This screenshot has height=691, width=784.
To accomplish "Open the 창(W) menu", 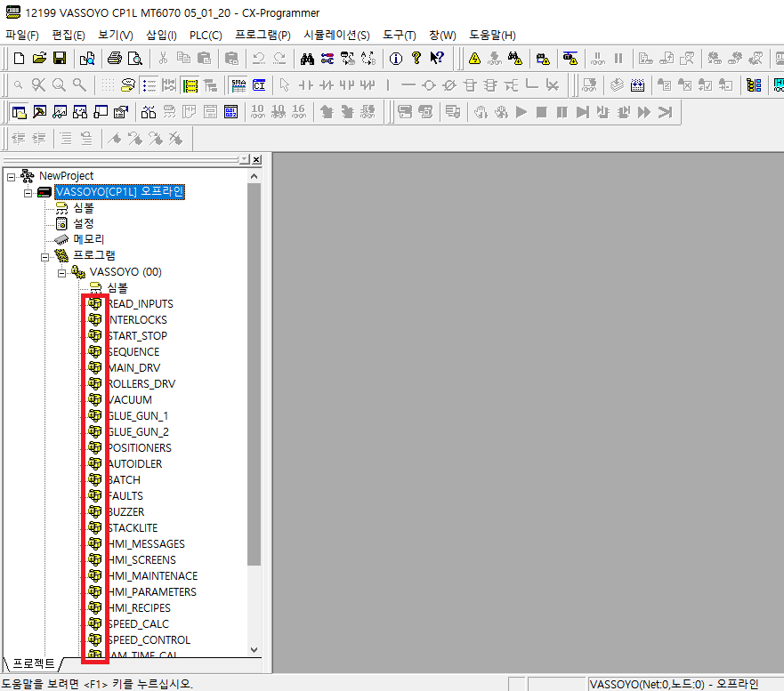I will [442, 35].
